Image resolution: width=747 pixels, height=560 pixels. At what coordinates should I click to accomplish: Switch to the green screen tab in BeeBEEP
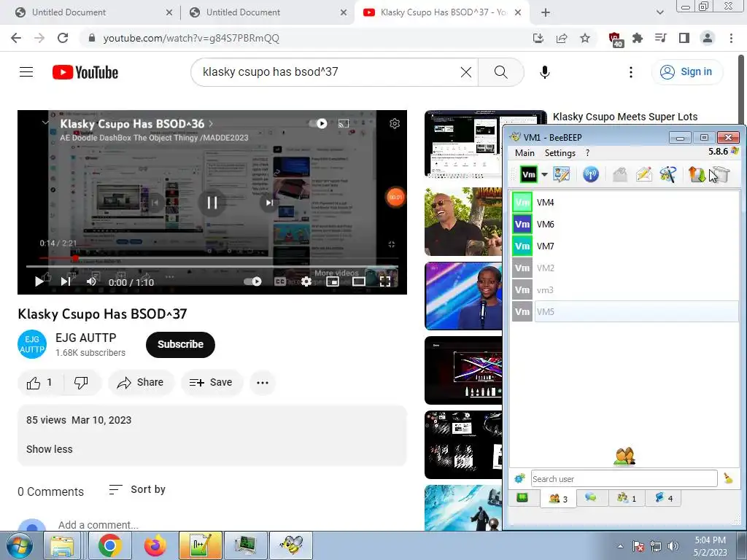coord(522,498)
